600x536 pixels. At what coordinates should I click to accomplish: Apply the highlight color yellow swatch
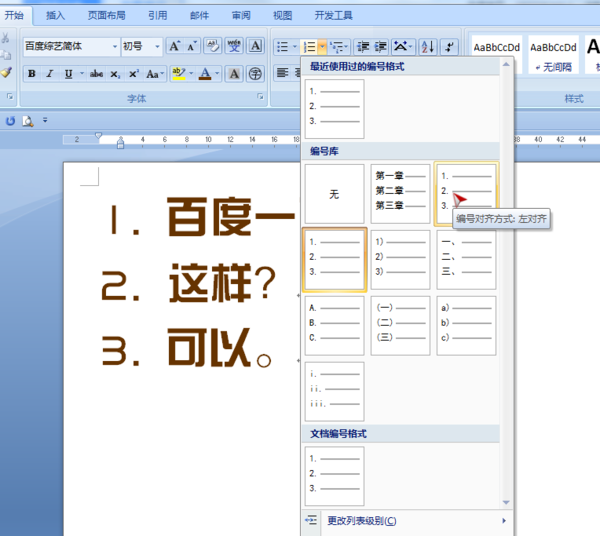click(178, 73)
